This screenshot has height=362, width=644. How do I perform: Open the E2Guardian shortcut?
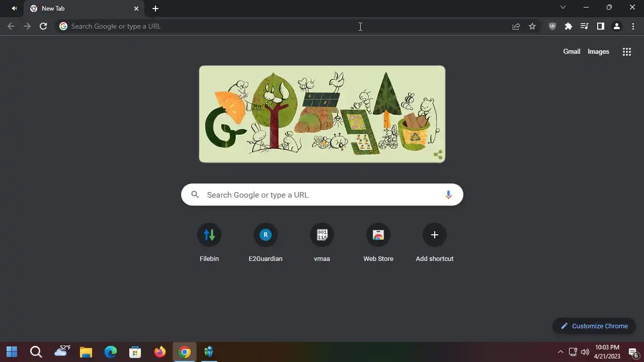[266, 243]
